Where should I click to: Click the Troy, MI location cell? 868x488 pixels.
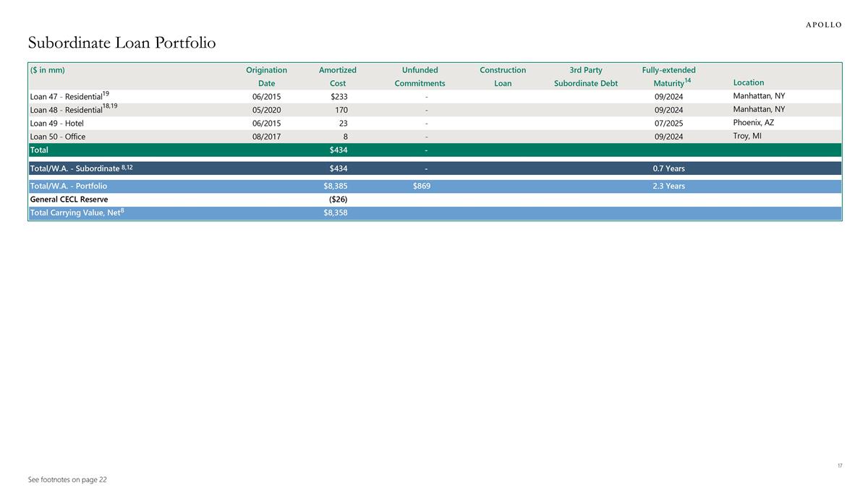[747, 136]
